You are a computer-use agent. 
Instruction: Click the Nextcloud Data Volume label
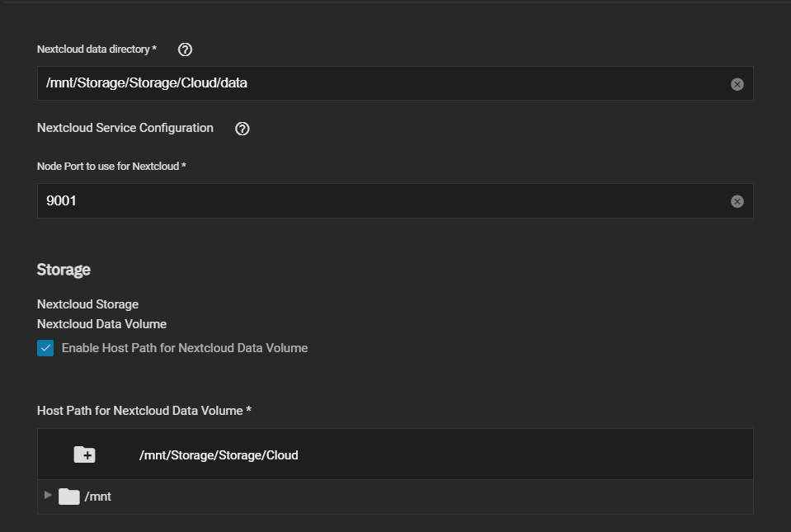coord(102,324)
